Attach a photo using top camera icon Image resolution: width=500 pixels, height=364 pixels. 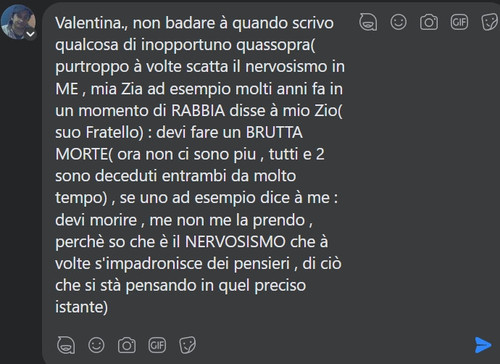point(429,22)
